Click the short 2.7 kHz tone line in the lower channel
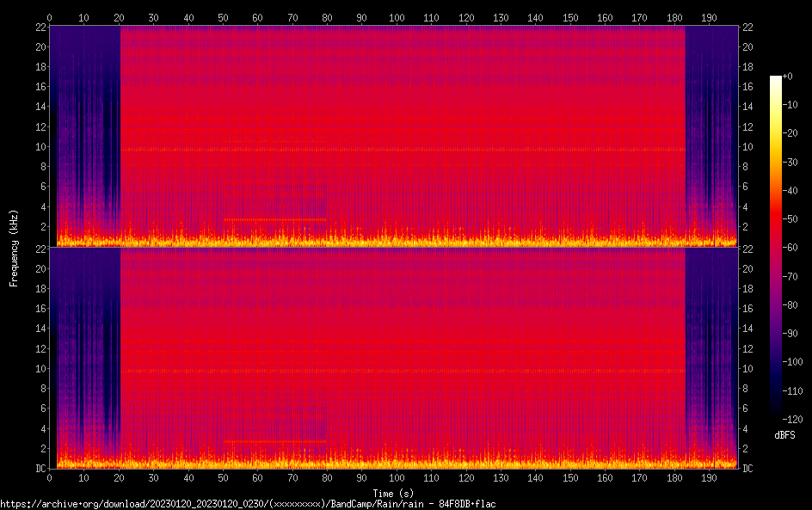 pos(274,441)
